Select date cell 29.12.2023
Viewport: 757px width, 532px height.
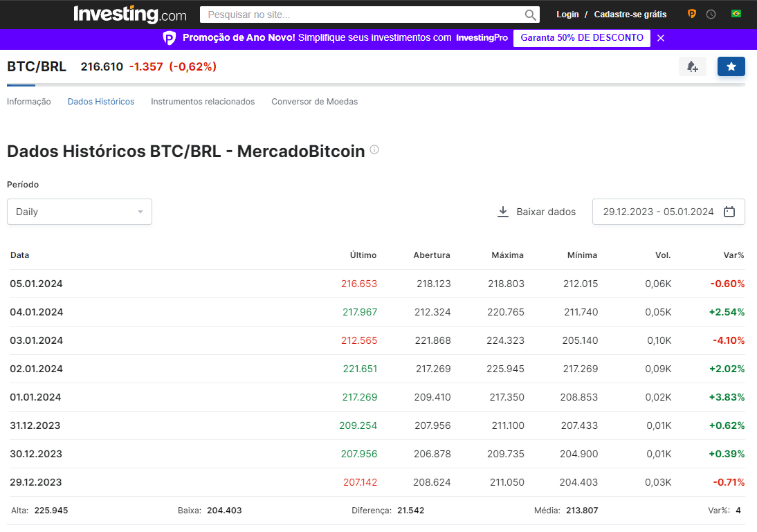36,482
